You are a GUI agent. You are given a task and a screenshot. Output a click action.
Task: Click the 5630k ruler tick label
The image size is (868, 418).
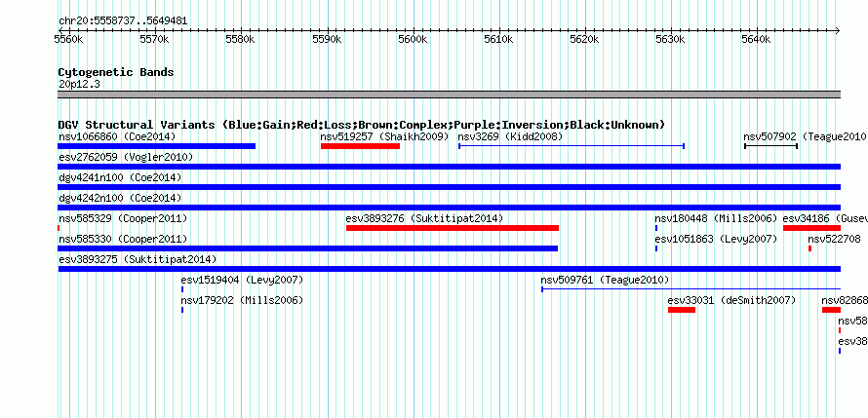[670, 40]
